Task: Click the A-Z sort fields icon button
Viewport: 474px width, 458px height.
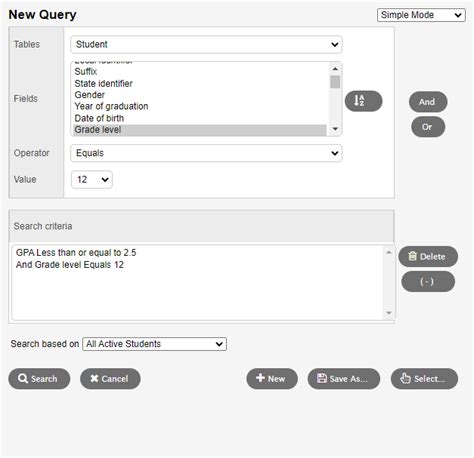Action: click(x=363, y=101)
